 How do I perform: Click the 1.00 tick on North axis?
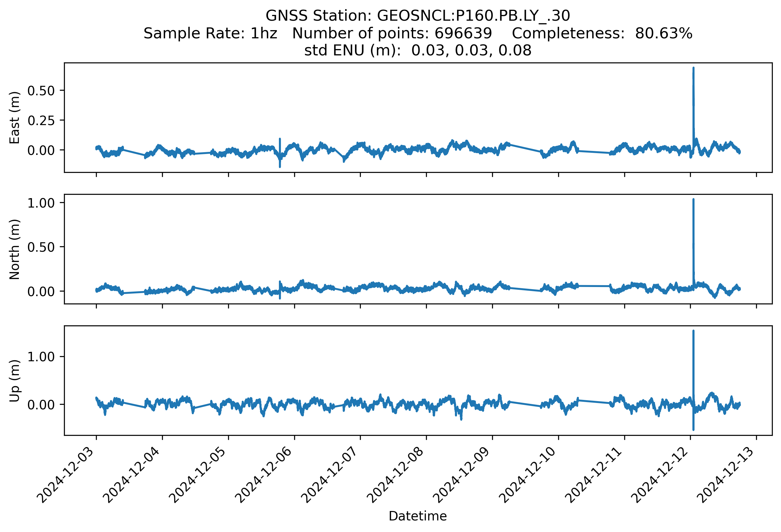pyautogui.click(x=41, y=203)
